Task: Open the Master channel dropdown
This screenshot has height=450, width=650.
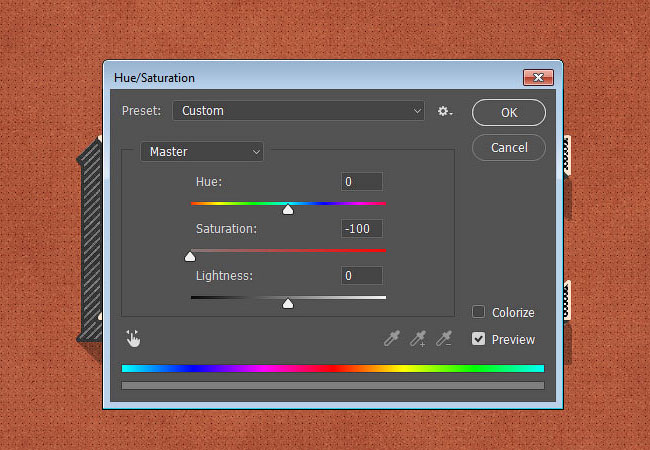Action: click(x=202, y=152)
